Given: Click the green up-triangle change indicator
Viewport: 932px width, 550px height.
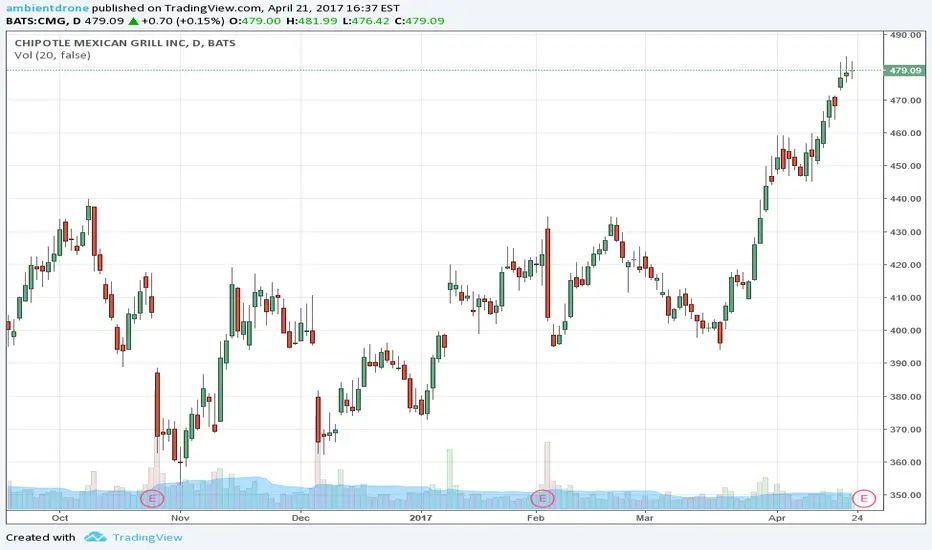Looking at the screenshot, I should [133, 21].
